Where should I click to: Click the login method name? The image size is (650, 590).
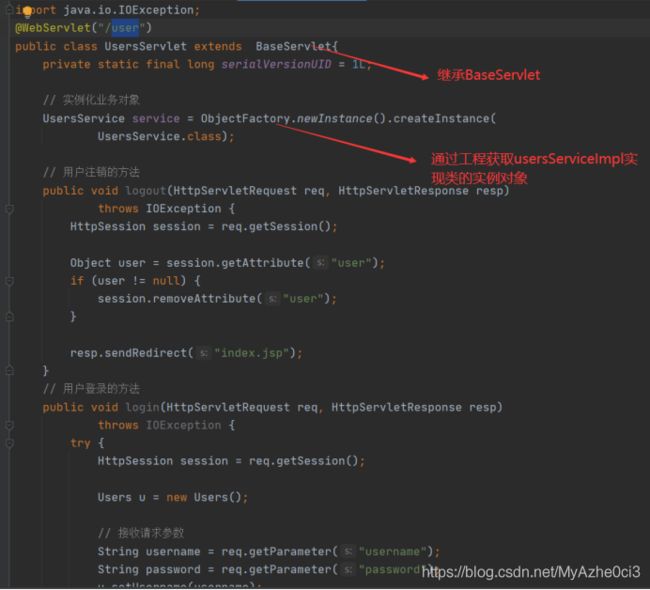142,407
